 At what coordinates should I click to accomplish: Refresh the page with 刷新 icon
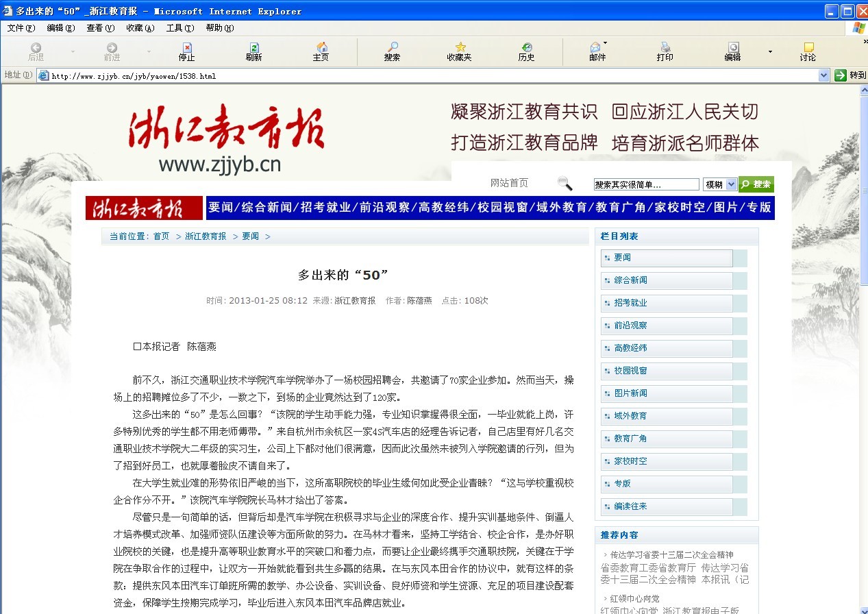(x=254, y=47)
